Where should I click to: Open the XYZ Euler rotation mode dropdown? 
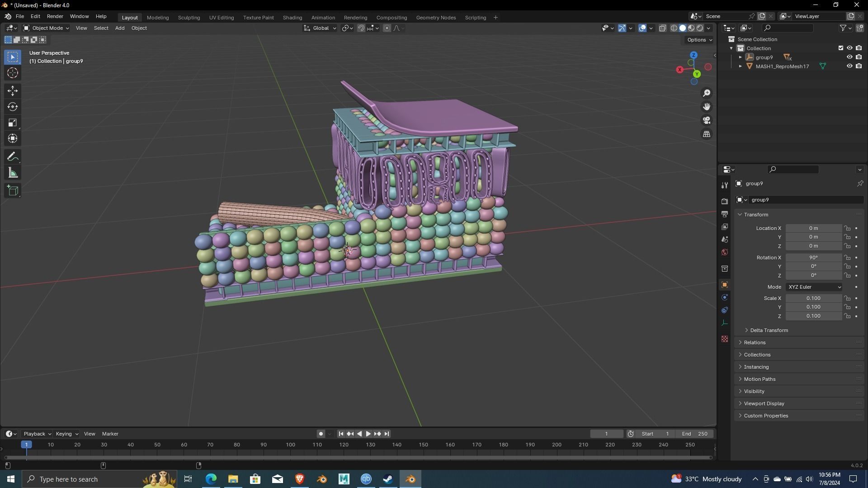tap(814, 287)
